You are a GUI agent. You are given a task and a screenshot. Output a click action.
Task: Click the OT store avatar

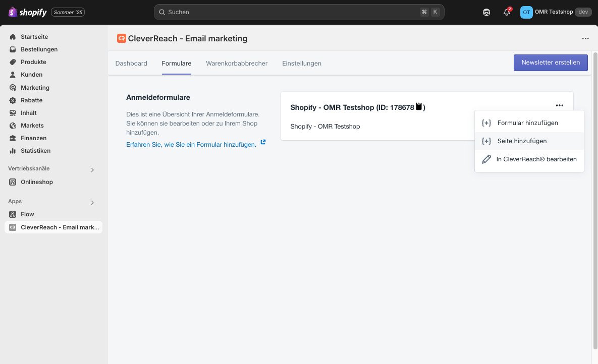[x=526, y=12]
